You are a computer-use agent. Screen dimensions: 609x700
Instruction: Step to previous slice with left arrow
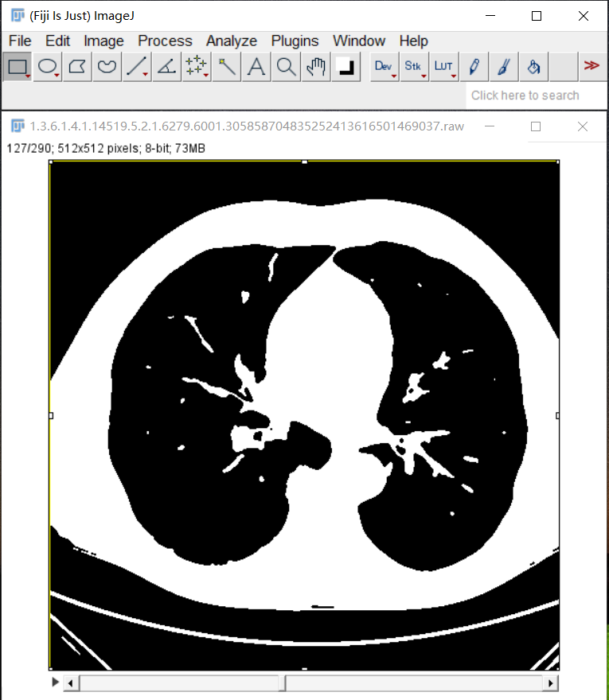pyautogui.click(x=71, y=683)
